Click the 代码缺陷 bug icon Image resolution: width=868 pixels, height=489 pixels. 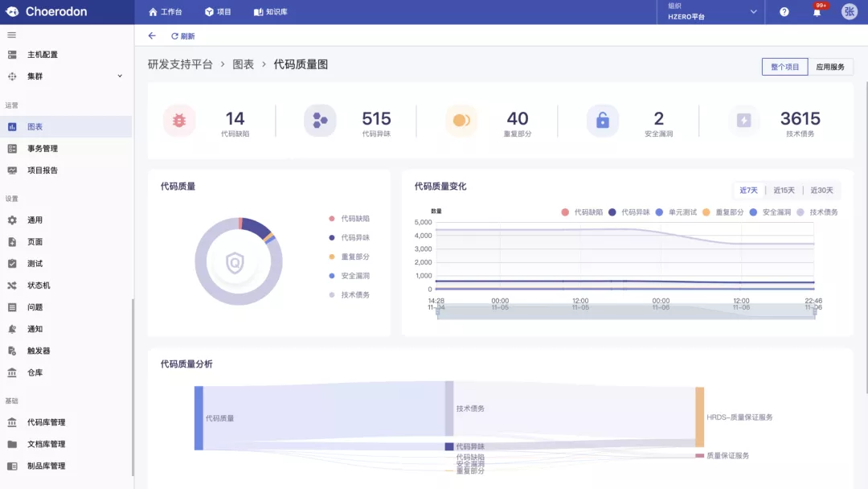coord(179,121)
